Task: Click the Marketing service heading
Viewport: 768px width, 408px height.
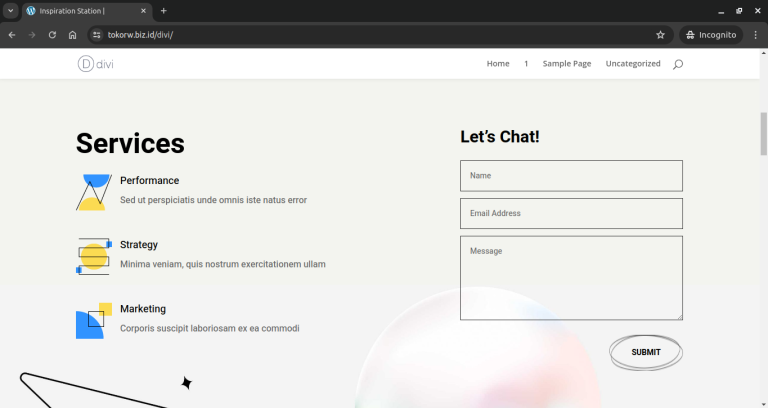Action: pos(143,309)
